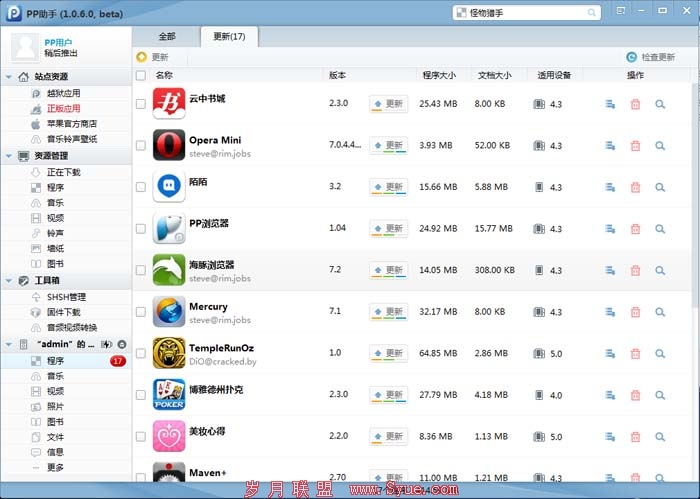The height and width of the screenshot is (499, 700).
Task: Open 苹果官方商店 in the sidebar
Action: 71,124
